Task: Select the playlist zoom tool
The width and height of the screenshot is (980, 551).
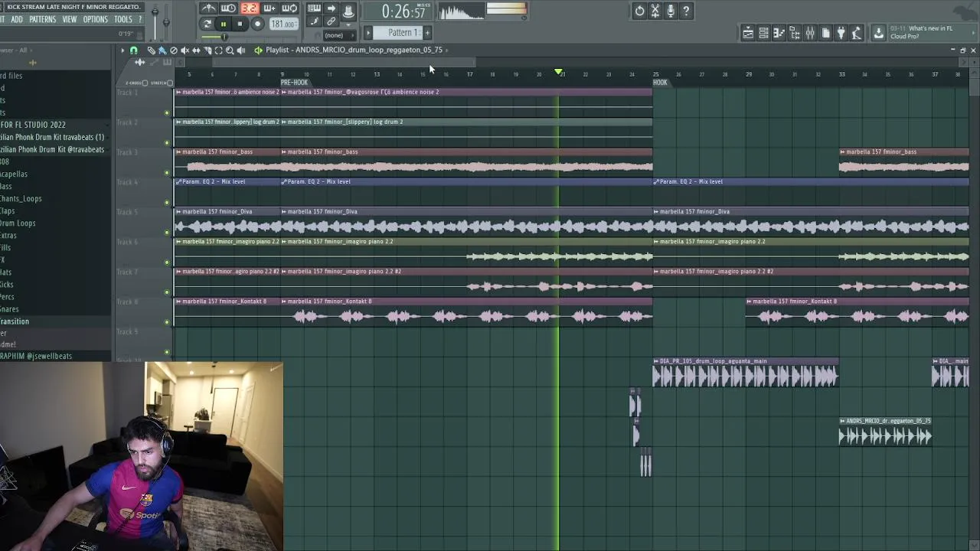Action: (x=230, y=51)
